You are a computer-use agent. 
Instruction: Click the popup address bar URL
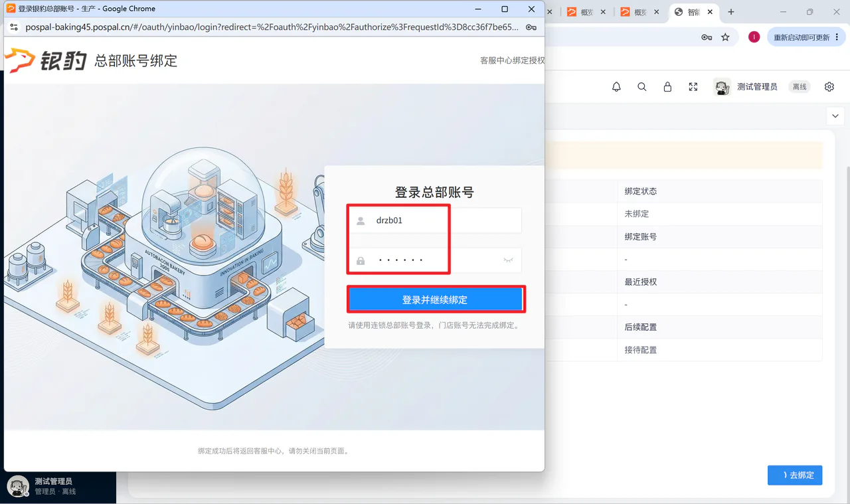click(x=272, y=27)
